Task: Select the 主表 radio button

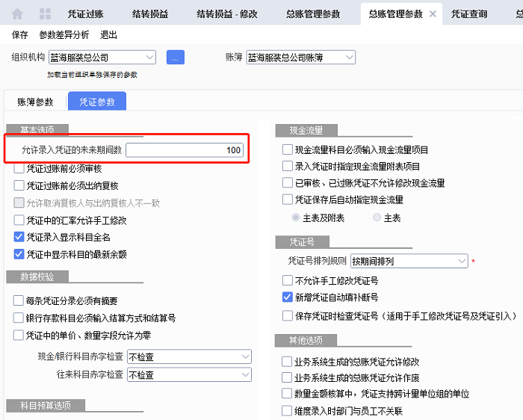Action: point(377,217)
